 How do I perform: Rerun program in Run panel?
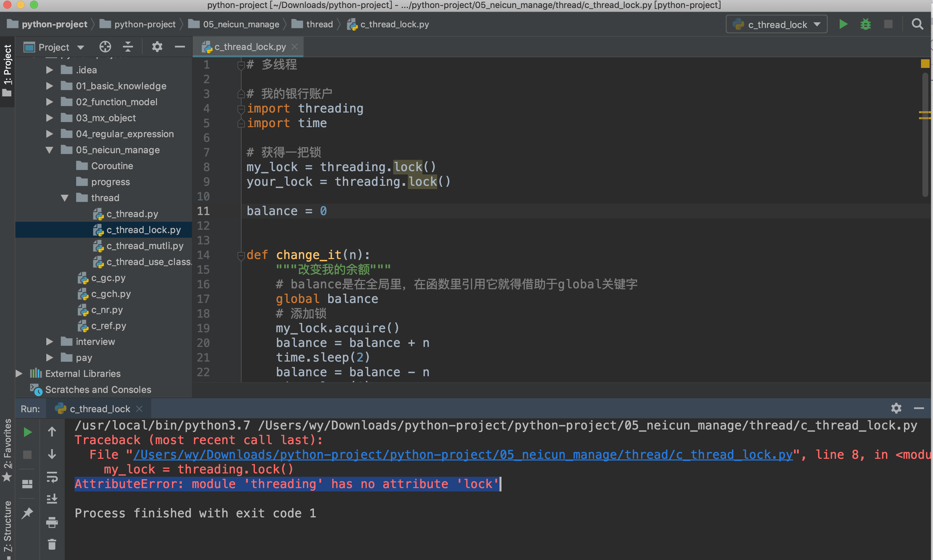(28, 432)
